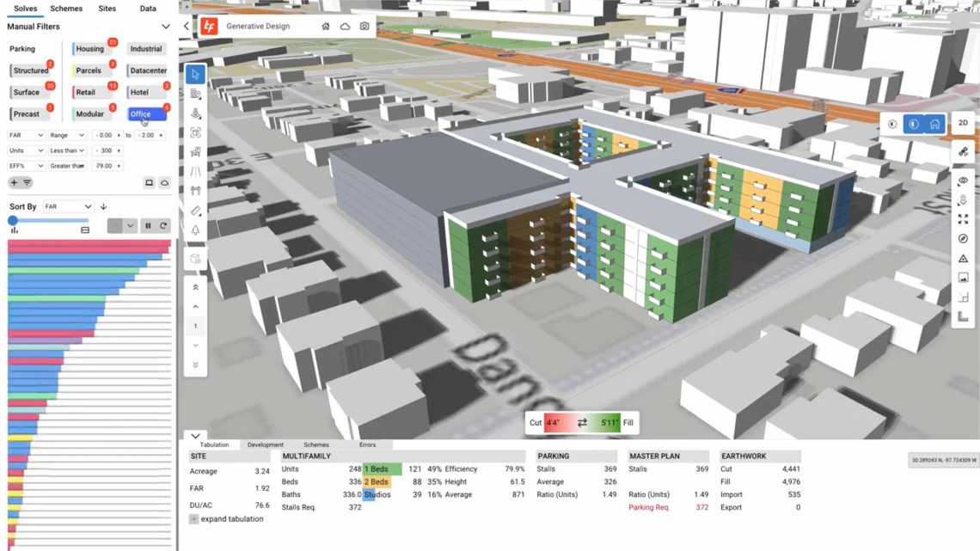Switch to the Schemes tab at the top
980x551 pixels.
tap(66, 9)
